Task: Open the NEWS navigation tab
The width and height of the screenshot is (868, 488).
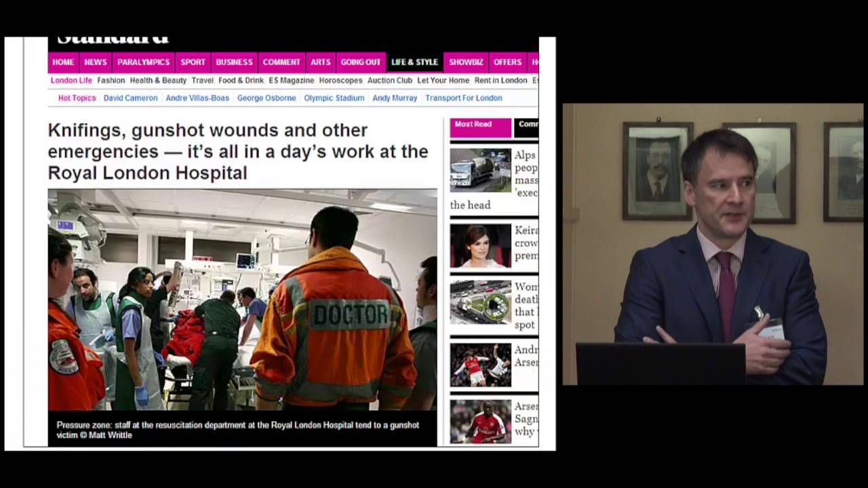Action: 96,62
